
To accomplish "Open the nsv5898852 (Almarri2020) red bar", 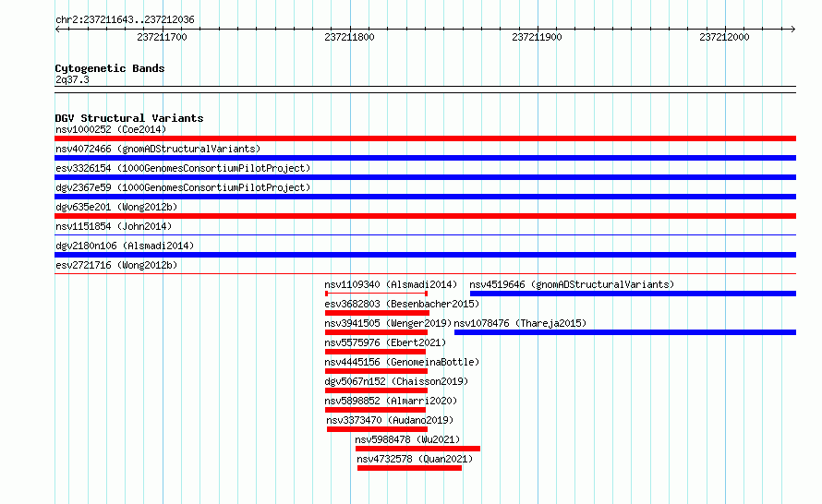I will pyautogui.click(x=375, y=410).
